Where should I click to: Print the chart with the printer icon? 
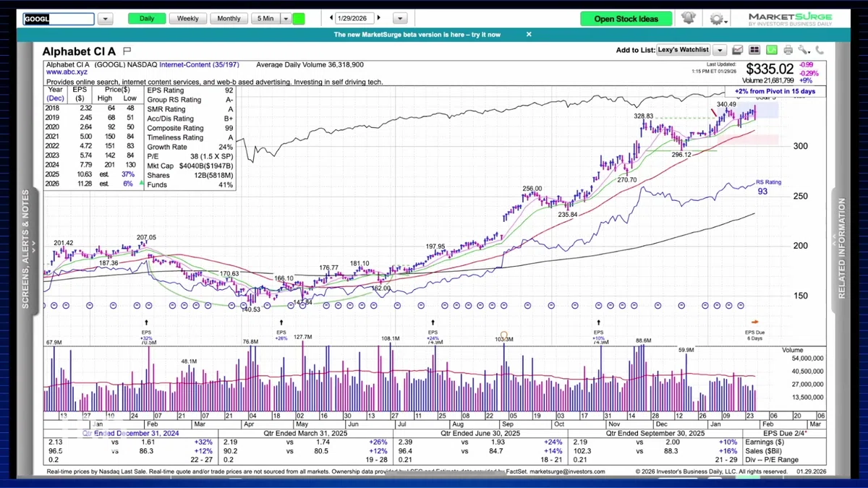pyautogui.click(x=788, y=50)
